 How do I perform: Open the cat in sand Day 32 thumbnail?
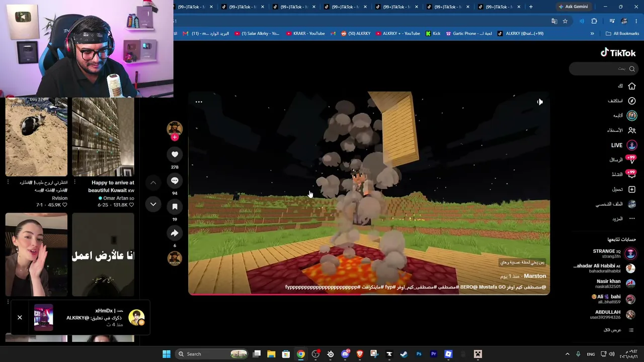pos(36,137)
